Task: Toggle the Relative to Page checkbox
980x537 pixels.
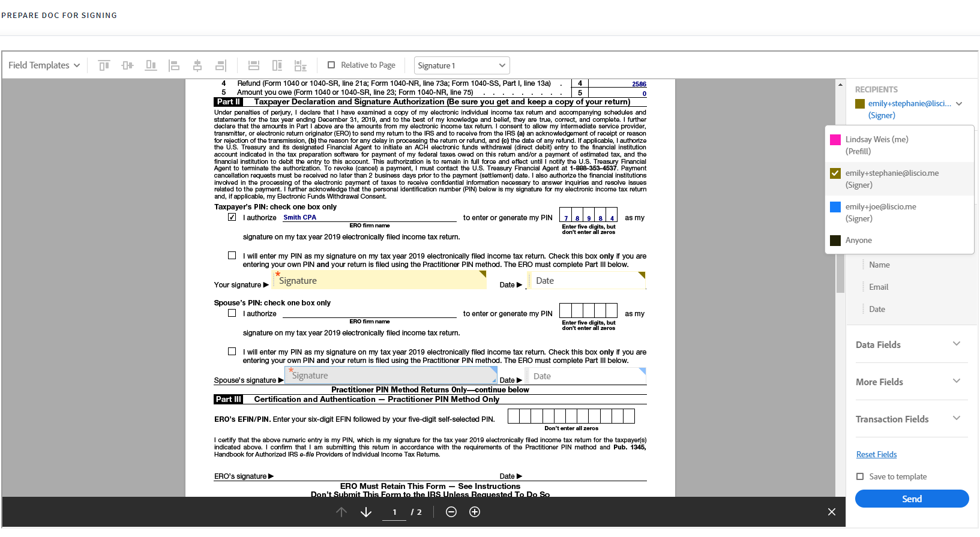Action: [331, 65]
